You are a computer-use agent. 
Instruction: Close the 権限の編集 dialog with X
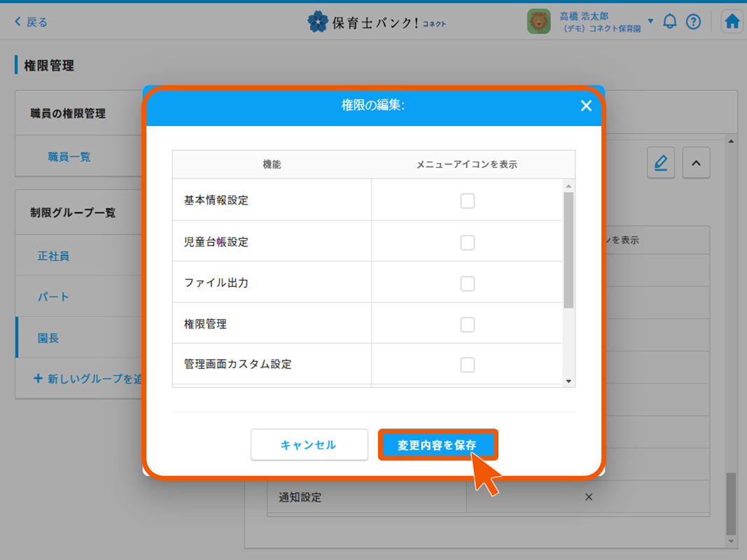586,106
